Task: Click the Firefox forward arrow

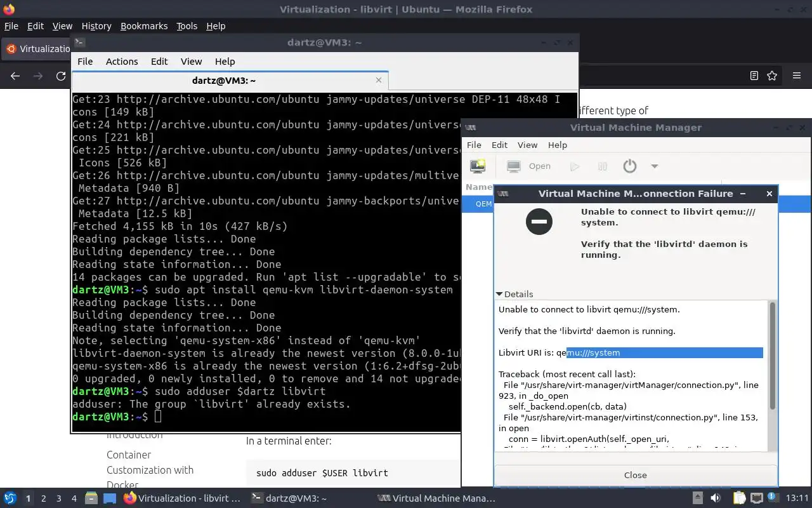Action: [38, 76]
